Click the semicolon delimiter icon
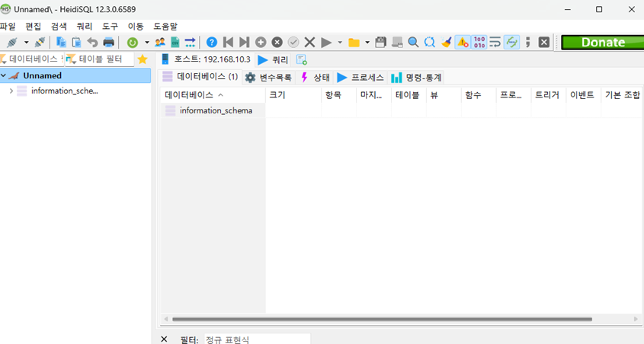Image resolution: width=644 pixels, height=344 pixels. pos(527,42)
